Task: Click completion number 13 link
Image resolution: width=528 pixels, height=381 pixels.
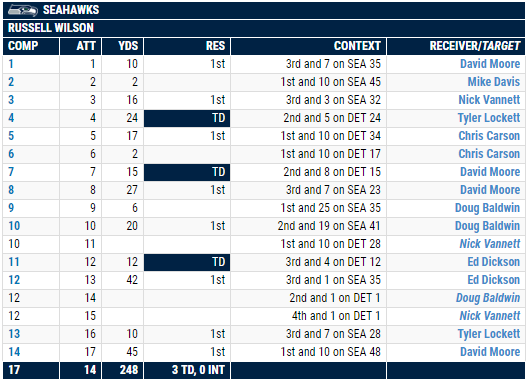Action: pyautogui.click(x=14, y=334)
